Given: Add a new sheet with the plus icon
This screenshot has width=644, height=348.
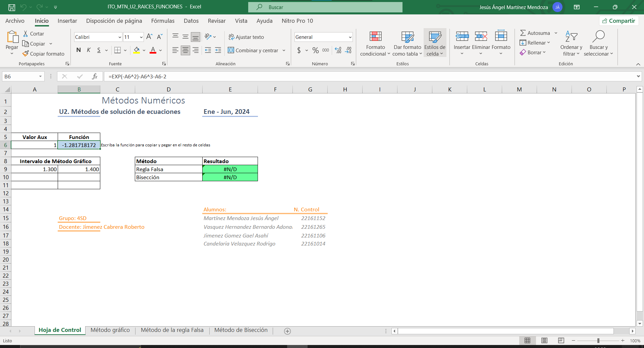Looking at the screenshot, I should 287,331.
